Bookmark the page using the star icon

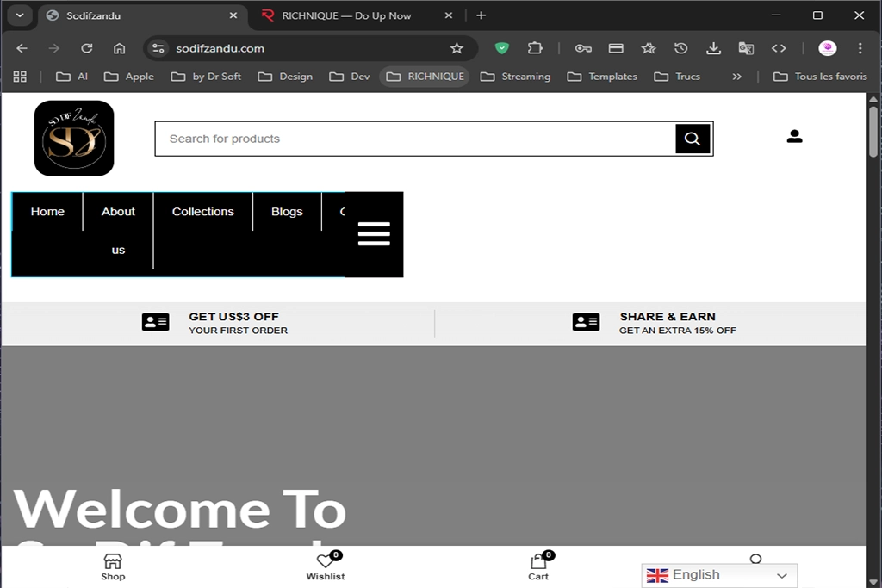[x=457, y=48]
